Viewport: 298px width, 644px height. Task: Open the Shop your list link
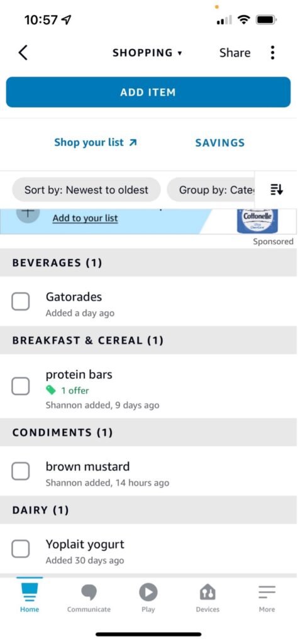coord(95,143)
